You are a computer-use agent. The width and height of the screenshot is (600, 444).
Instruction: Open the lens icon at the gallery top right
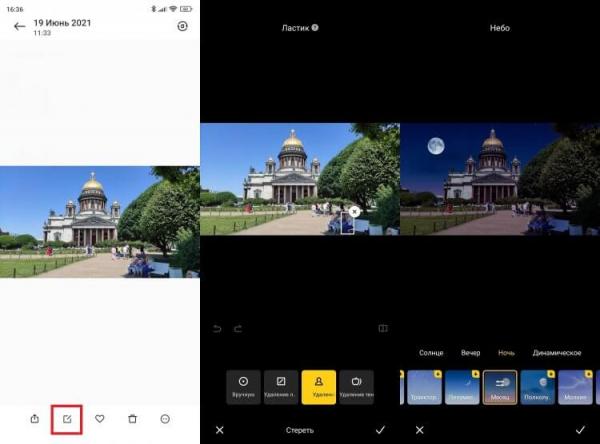click(x=183, y=26)
